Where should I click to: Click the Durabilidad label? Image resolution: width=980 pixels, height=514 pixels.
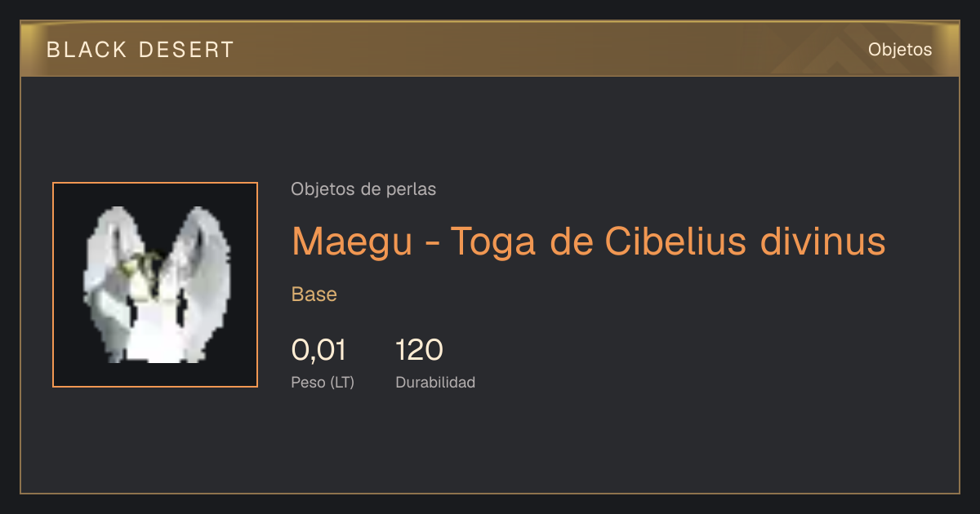point(435,382)
